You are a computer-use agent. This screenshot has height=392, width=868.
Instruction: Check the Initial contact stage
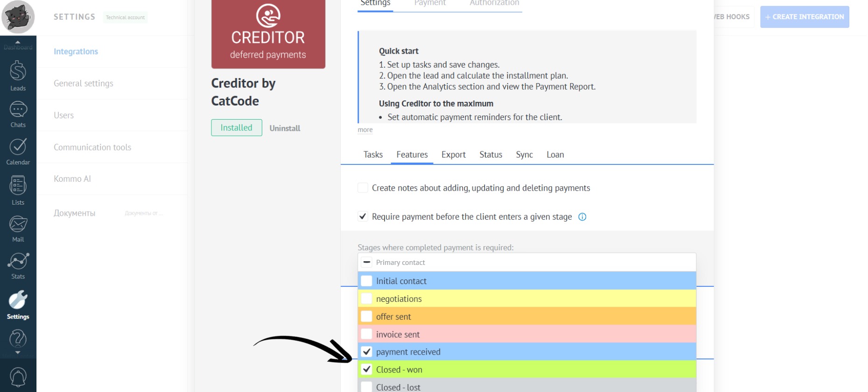pos(367,281)
